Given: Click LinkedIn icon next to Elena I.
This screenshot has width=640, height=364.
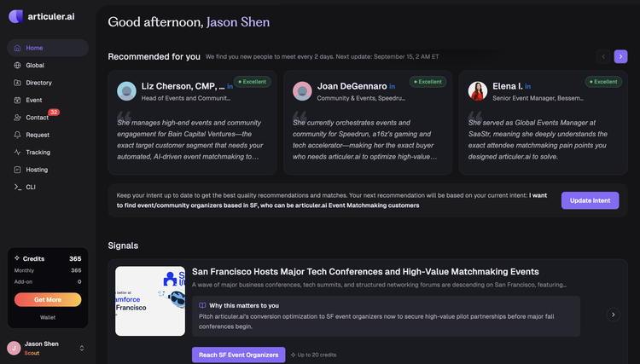Looking at the screenshot, I should pyautogui.click(x=527, y=86).
